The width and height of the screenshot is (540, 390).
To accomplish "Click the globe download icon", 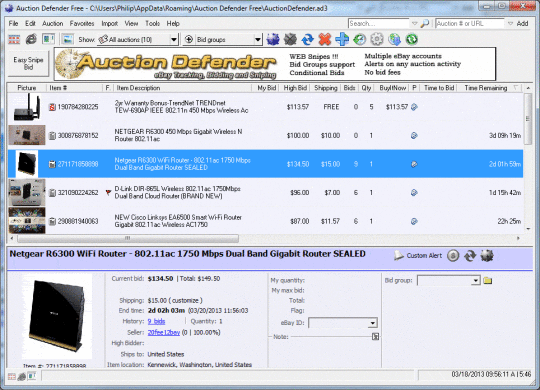I will point(394,39).
